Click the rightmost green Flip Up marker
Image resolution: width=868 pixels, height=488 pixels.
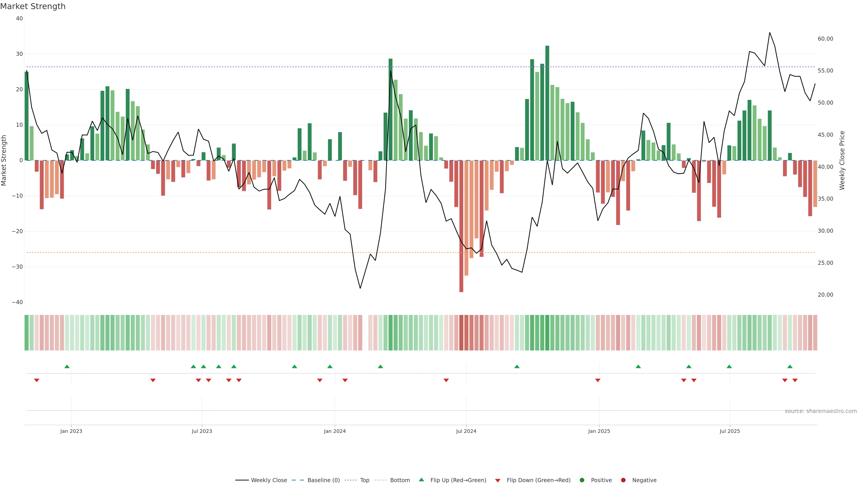point(790,366)
